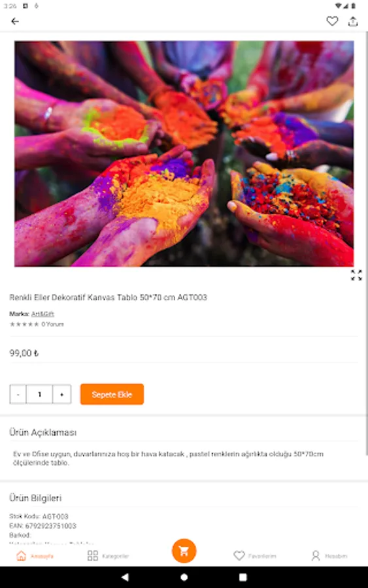Image resolution: width=368 pixels, height=588 pixels.
Task: Tap Android recent apps square button
Action: click(243, 577)
